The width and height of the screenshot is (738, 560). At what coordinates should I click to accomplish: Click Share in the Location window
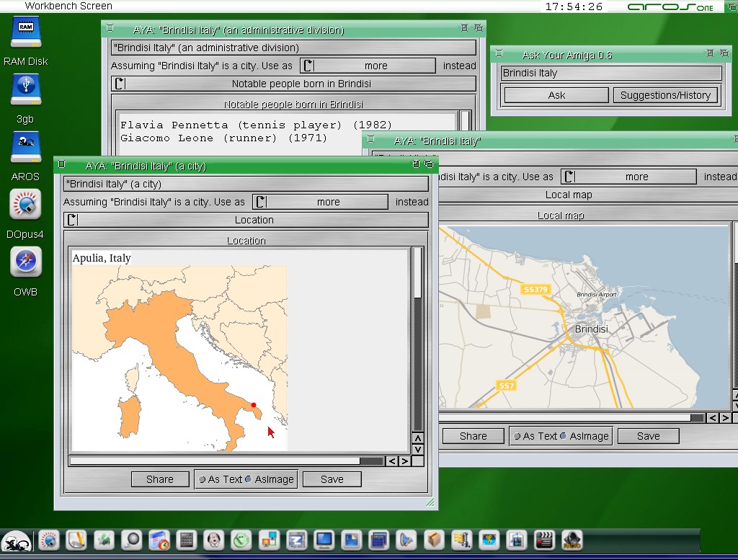pyautogui.click(x=159, y=479)
